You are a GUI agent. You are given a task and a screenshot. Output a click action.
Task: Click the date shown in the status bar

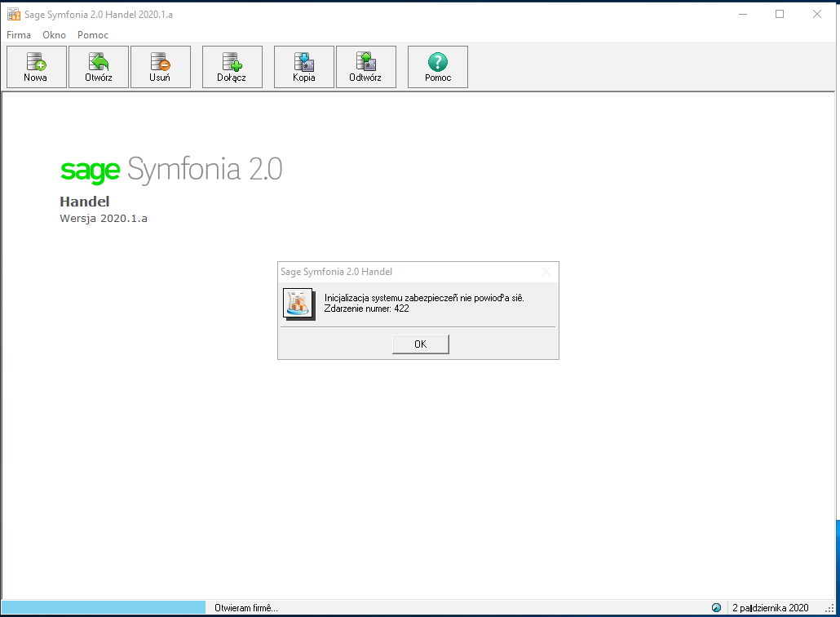[770, 607]
